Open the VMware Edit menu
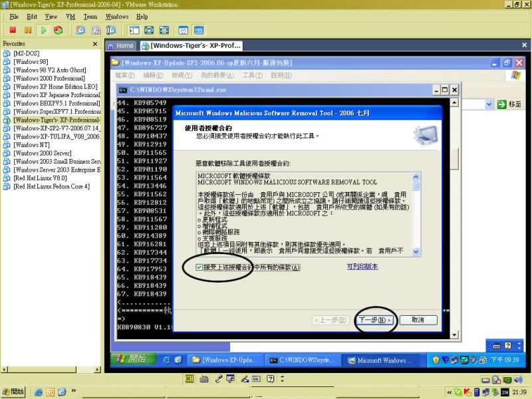532x399 pixels. coord(32,17)
